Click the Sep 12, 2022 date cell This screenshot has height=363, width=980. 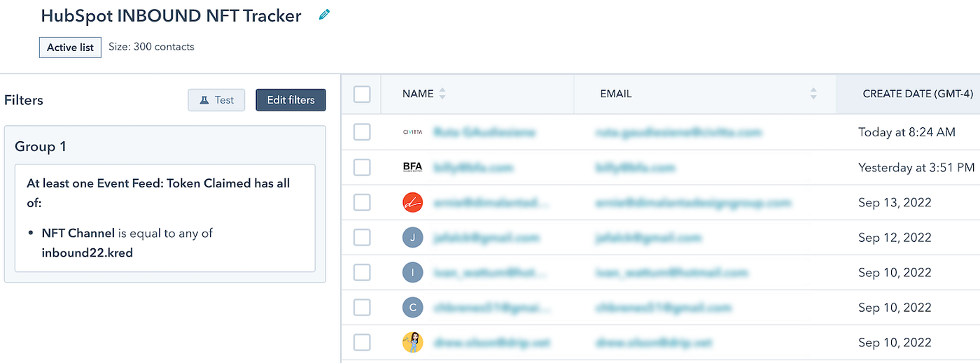[x=895, y=238]
